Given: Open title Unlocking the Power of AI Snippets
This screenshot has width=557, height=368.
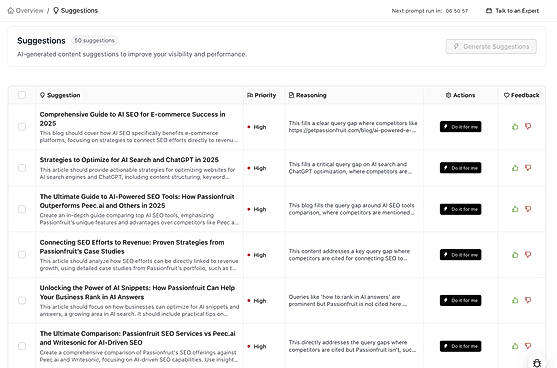Looking at the screenshot, I should (137, 292).
